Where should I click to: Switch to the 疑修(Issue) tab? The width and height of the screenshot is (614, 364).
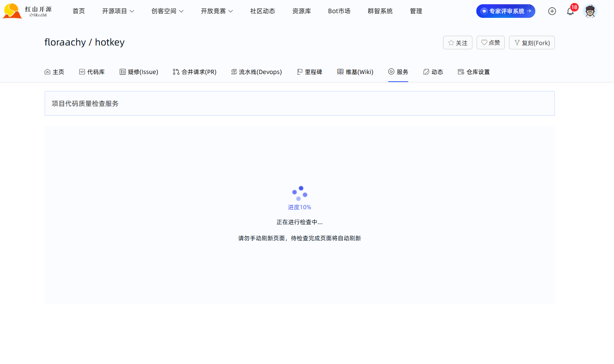click(x=139, y=72)
